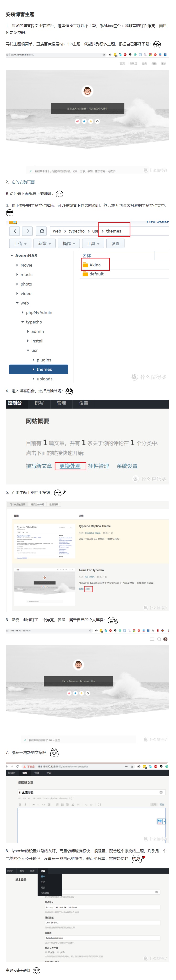Open the 工具 dropdown button
Image resolution: width=176 pixels, height=980 pixels.
(x=93, y=244)
